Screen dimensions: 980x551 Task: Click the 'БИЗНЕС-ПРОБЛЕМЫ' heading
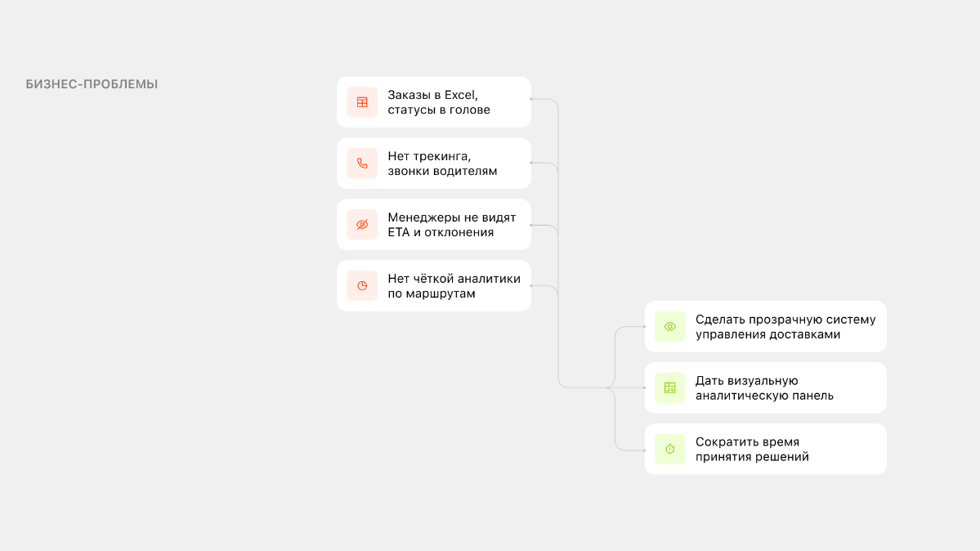pyautogui.click(x=92, y=84)
